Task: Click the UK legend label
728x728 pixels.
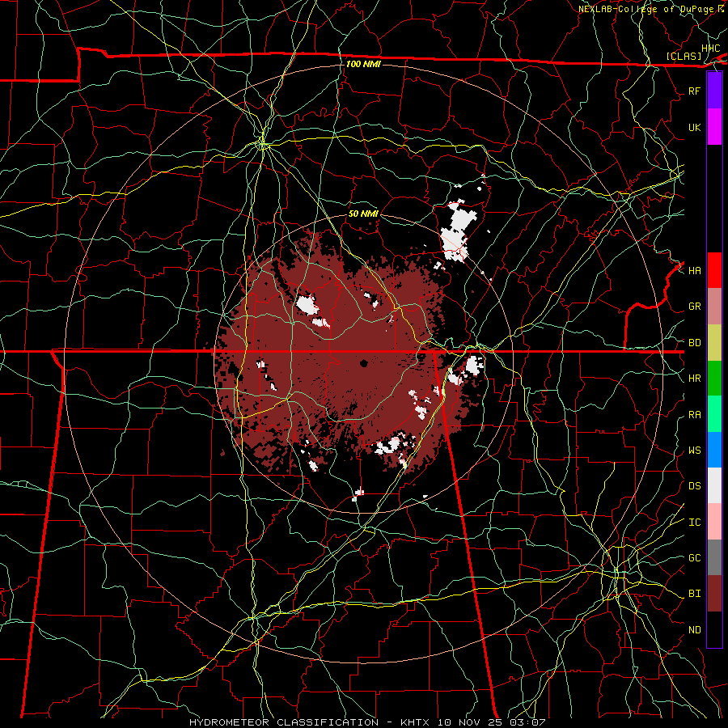Action: pos(695,127)
